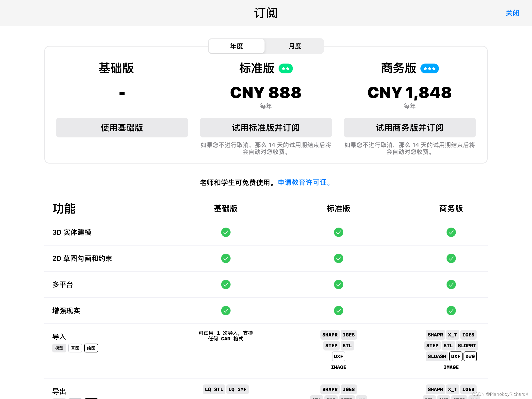Image resolution: width=532 pixels, height=399 pixels.
Task: Toggle the 模型 import tab under 导入
Action: [59, 348]
